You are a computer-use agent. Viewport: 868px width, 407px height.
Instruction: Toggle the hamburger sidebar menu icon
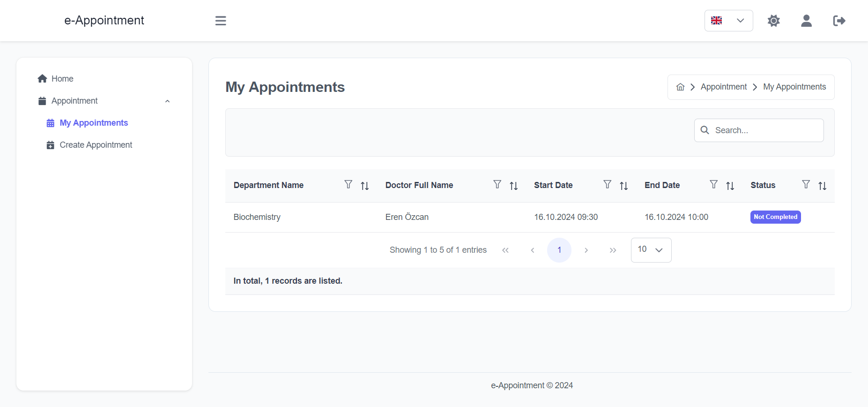(221, 21)
